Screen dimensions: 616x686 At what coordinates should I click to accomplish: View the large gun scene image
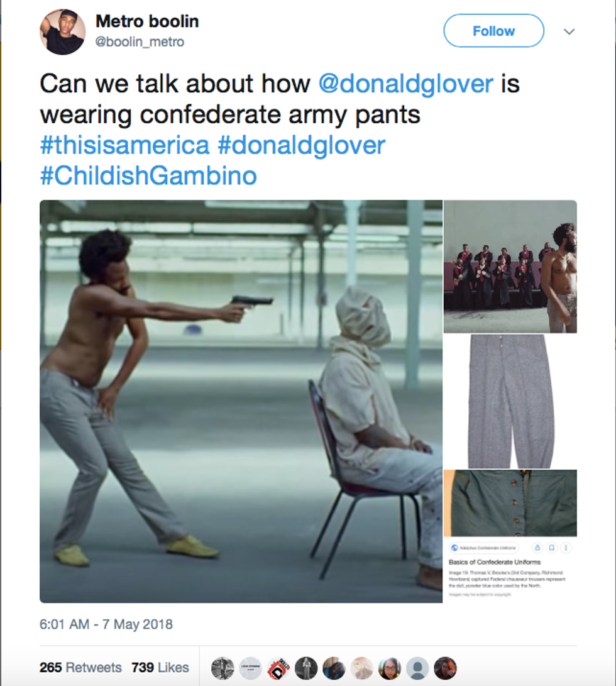tap(241, 401)
